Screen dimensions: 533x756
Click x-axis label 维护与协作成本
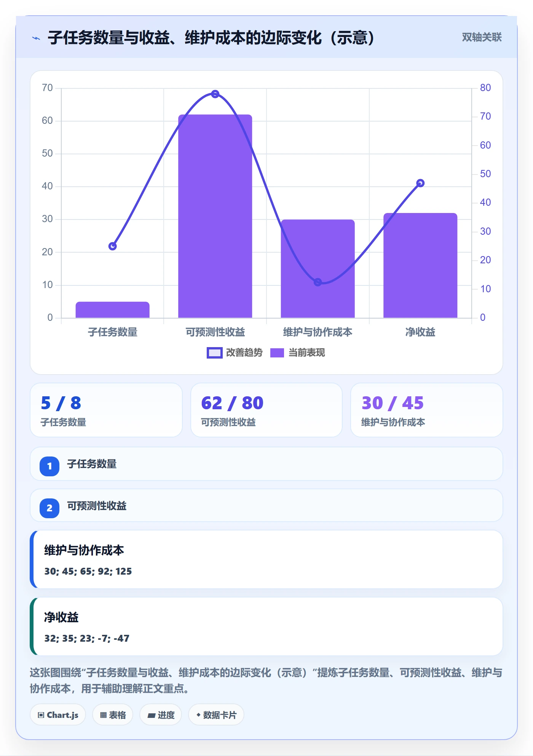click(318, 332)
